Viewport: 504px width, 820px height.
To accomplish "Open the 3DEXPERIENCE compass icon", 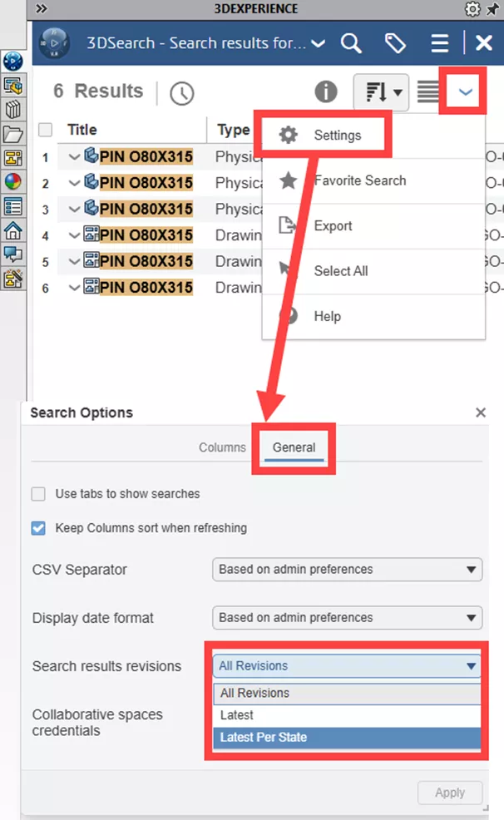I will 13,61.
